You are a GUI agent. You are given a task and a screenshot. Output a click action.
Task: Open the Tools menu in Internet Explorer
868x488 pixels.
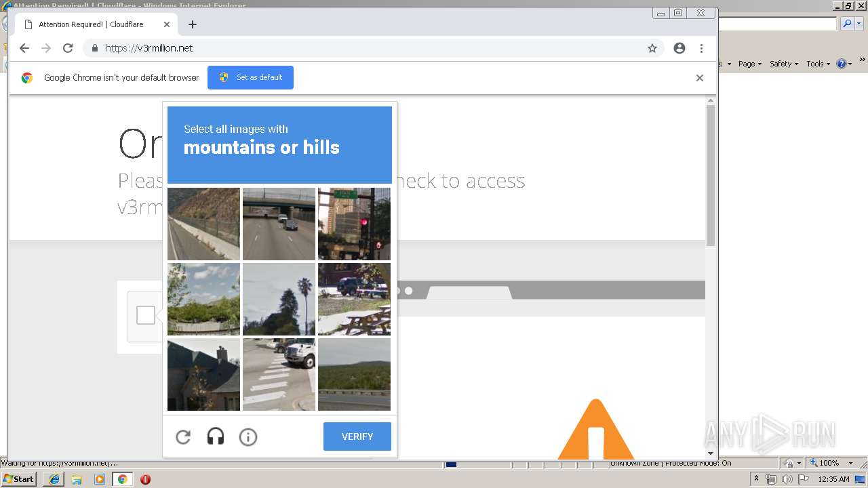818,64
